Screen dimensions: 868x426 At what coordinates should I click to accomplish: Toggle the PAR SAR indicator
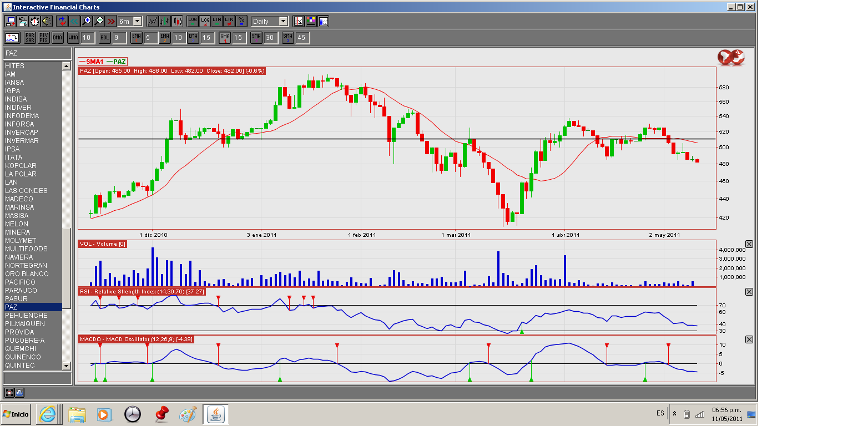pos(30,38)
